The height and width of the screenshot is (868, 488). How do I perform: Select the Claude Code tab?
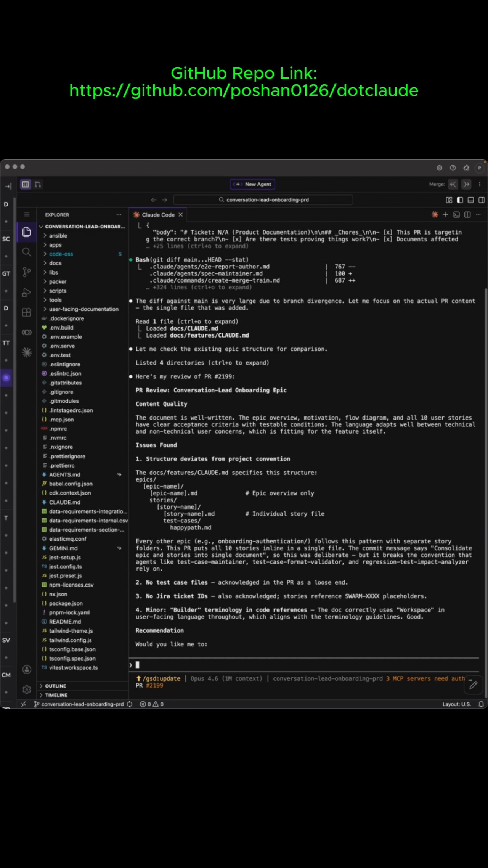click(x=158, y=215)
